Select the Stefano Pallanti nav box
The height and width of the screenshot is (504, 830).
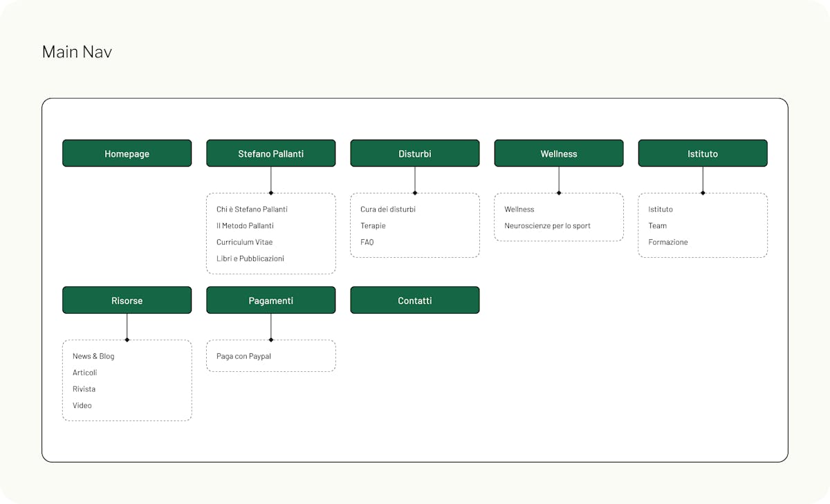coord(270,153)
